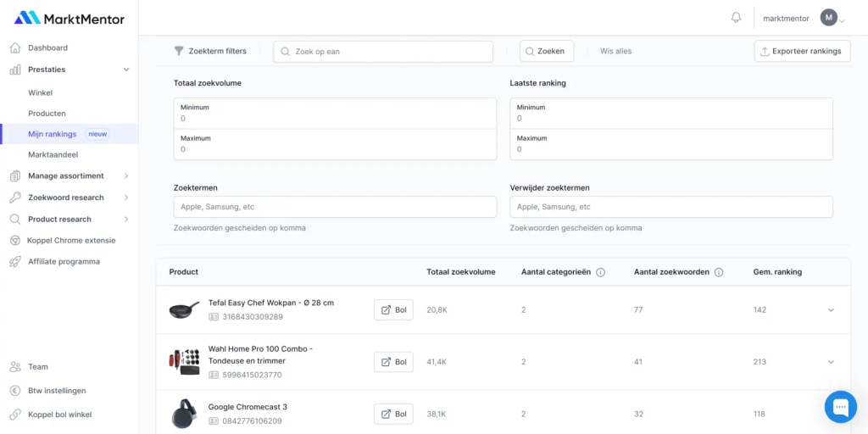
Task: Open Koppel Chrome extensie
Action: [x=70, y=241]
